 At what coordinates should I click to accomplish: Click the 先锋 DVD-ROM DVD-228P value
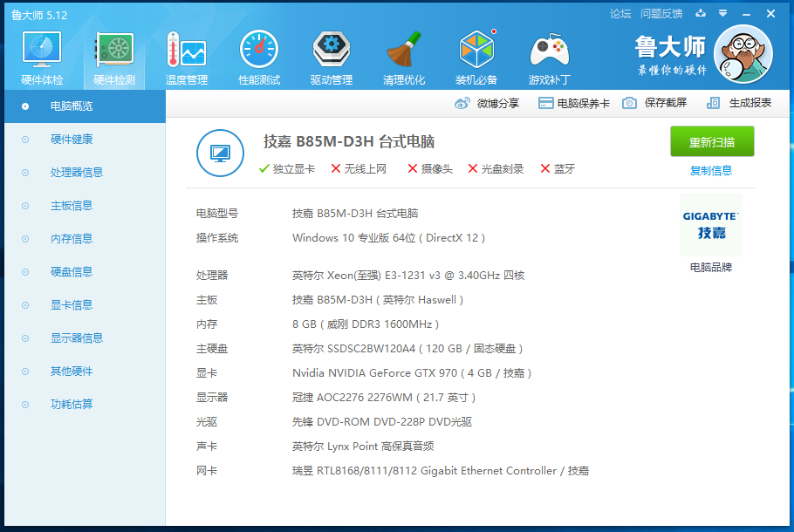tap(382, 422)
